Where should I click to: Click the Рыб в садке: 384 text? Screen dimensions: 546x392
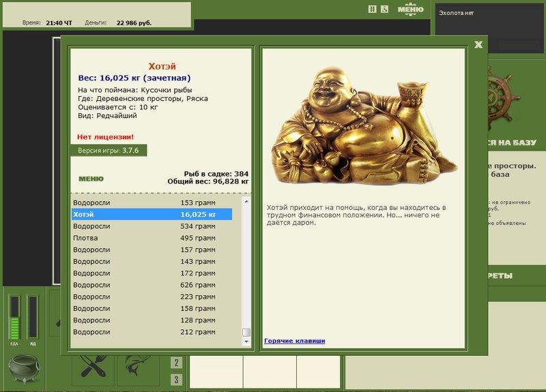click(216, 174)
